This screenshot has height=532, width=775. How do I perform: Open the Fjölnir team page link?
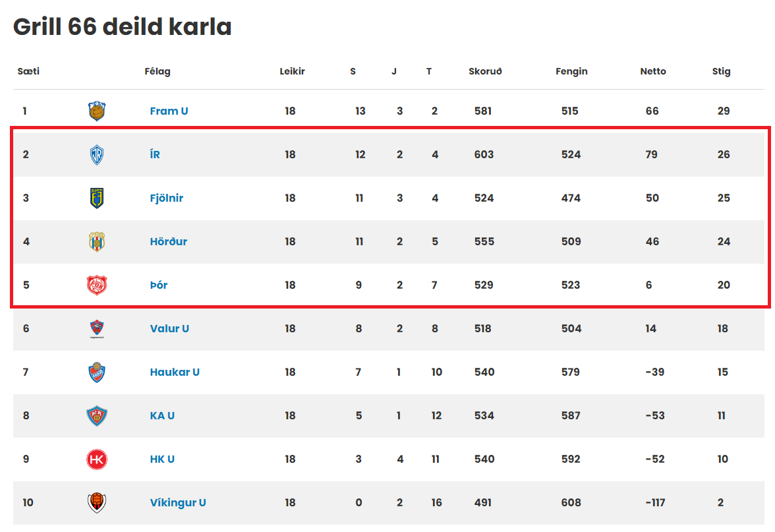point(167,198)
